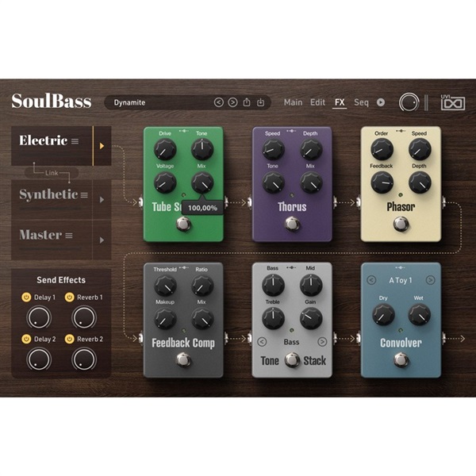Screen dimensions: 476x476
Task: Click the UVI logo icon
Action: point(451,102)
